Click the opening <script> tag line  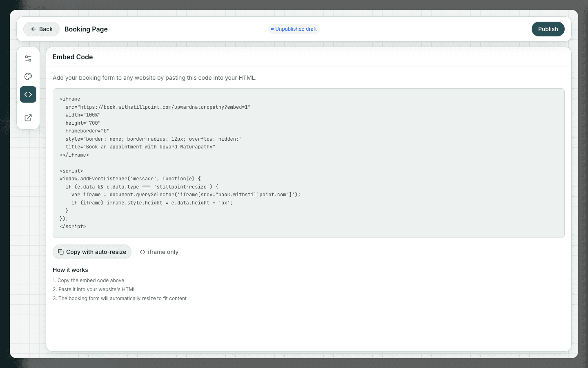pos(71,171)
